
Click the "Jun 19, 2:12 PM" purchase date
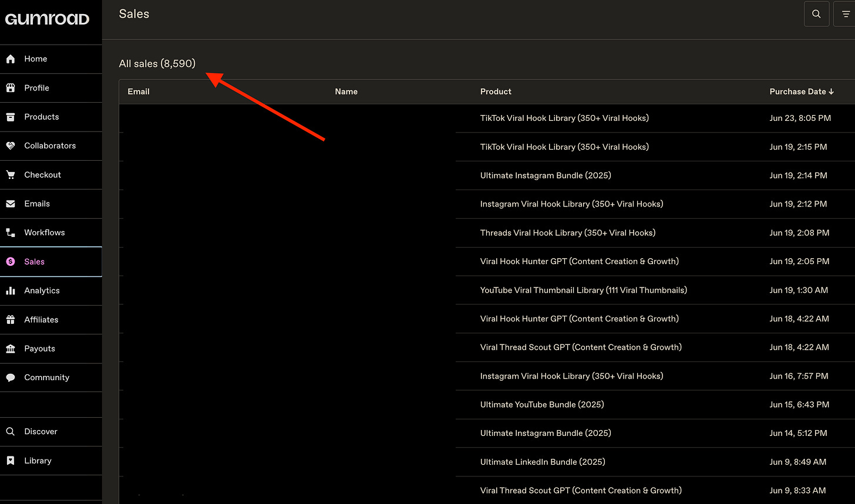pos(798,204)
